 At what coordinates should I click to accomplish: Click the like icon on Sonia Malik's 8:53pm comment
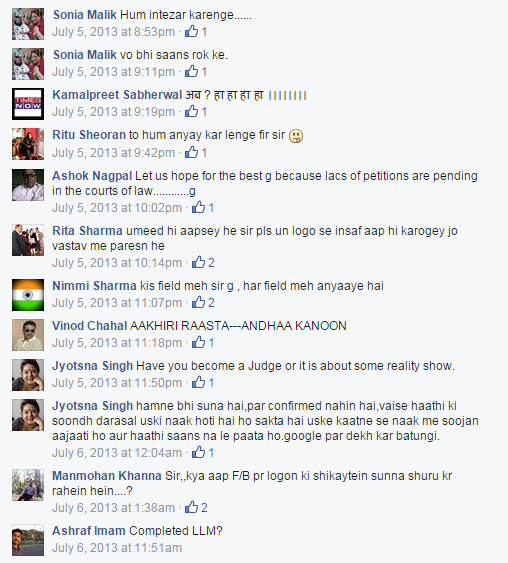[191, 31]
